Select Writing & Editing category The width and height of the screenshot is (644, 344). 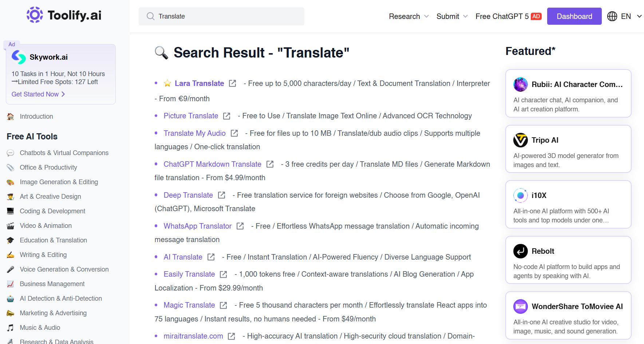tap(43, 255)
